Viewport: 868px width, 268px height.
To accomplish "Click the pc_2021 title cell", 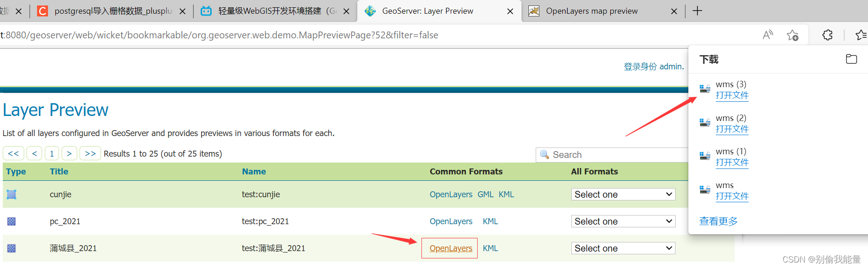I will (65, 221).
